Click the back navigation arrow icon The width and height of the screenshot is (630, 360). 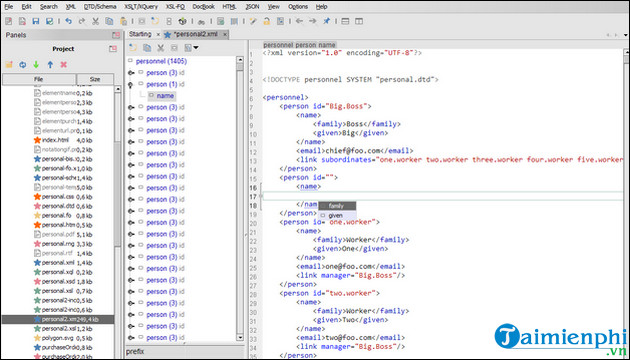tap(299, 21)
